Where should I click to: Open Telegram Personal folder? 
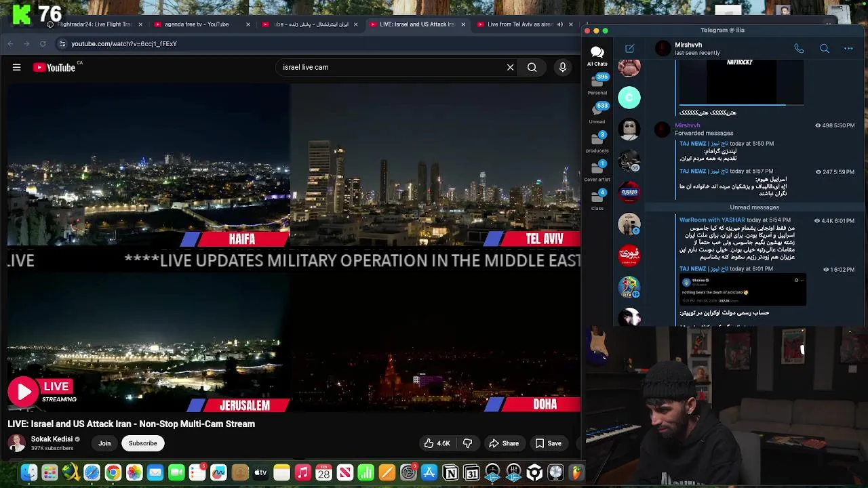[597, 84]
